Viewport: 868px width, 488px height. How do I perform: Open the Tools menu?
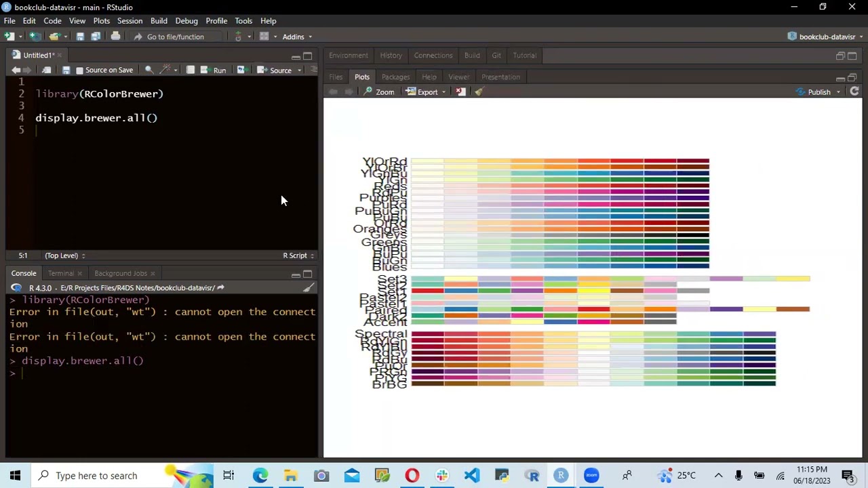tap(243, 21)
